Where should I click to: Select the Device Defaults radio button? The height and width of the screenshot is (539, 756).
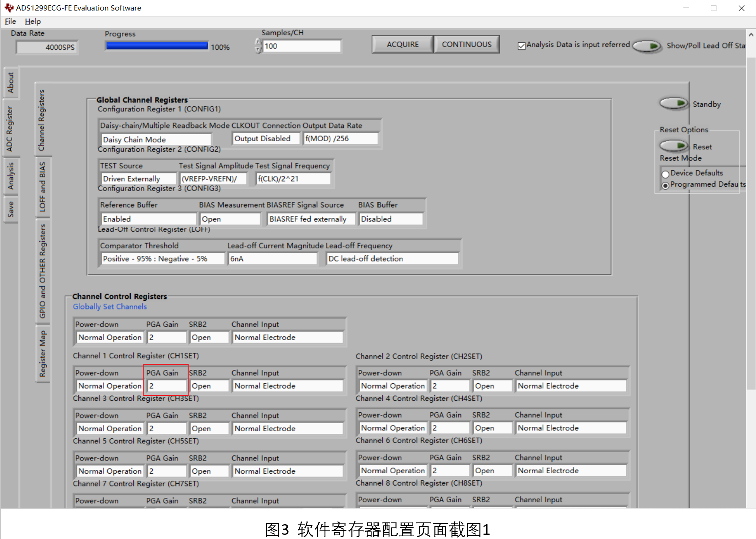pyautogui.click(x=665, y=174)
